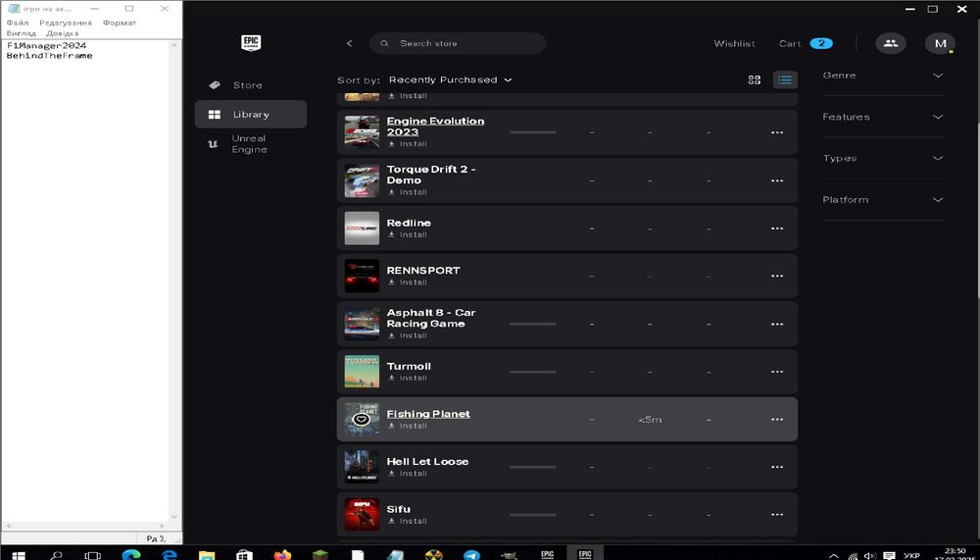Click the Epic Games logo in sidebar

(251, 42)
